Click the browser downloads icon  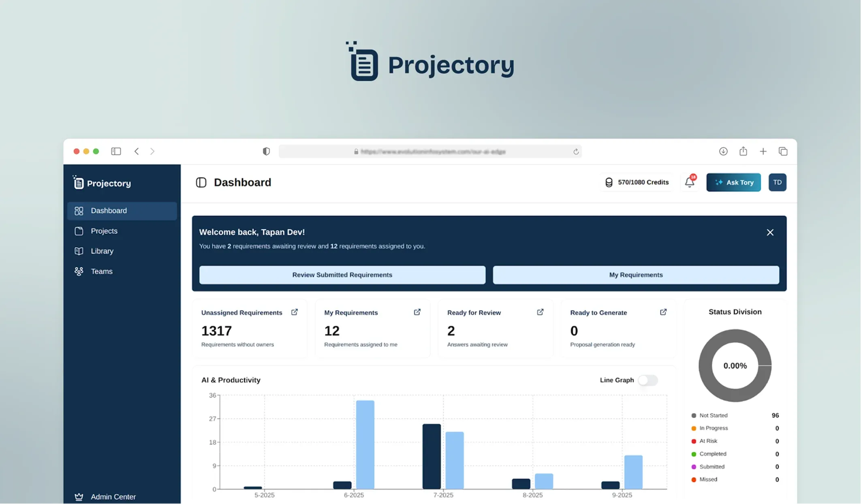pos(723,151)
